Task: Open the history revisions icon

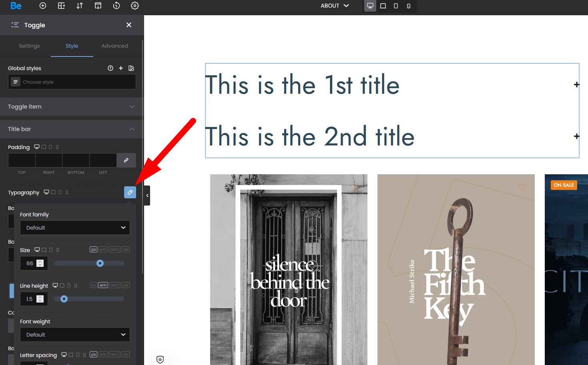Action: [x=116, y=6]
